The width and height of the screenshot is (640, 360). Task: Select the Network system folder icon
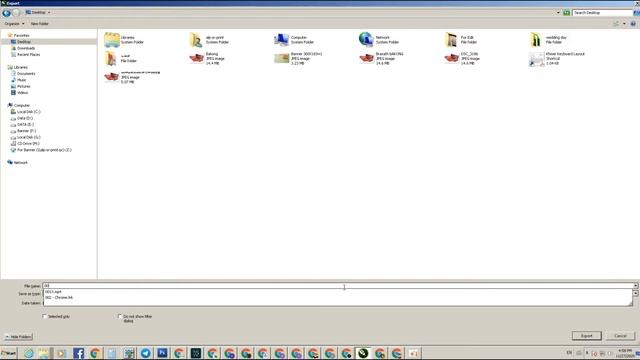366,40
